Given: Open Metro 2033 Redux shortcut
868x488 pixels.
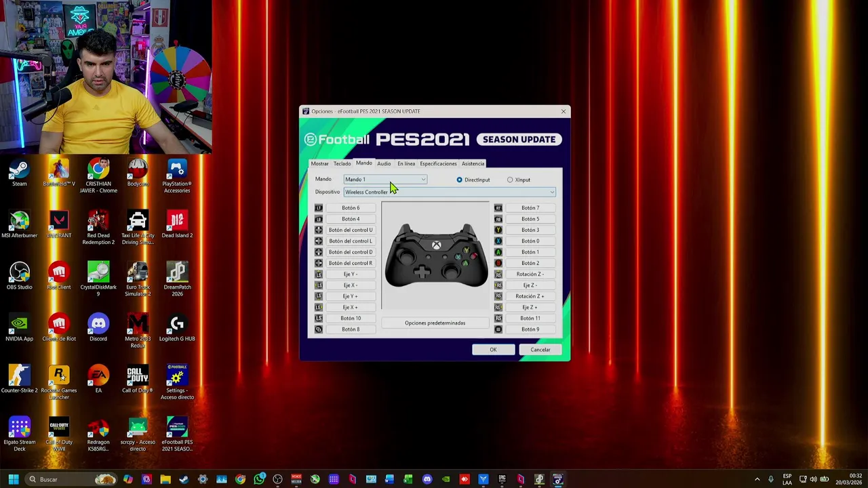Looking at the screenshot, I should tap(138, 330).
